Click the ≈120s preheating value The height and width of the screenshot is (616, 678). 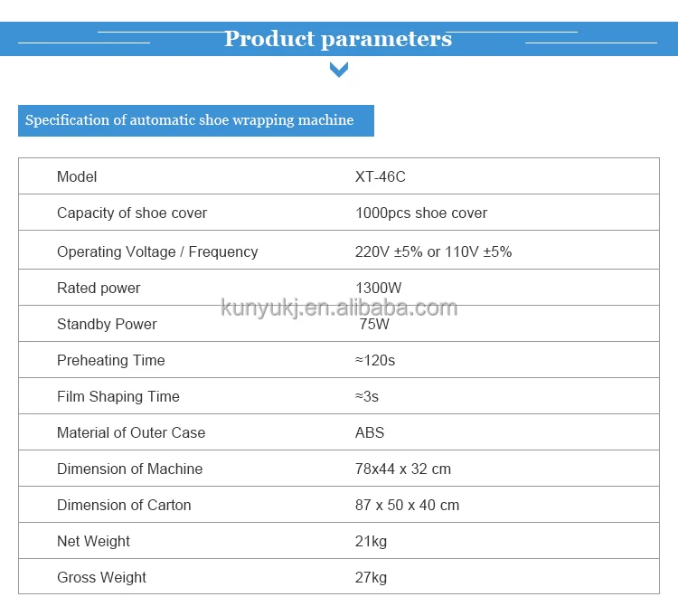click(375, 360)
